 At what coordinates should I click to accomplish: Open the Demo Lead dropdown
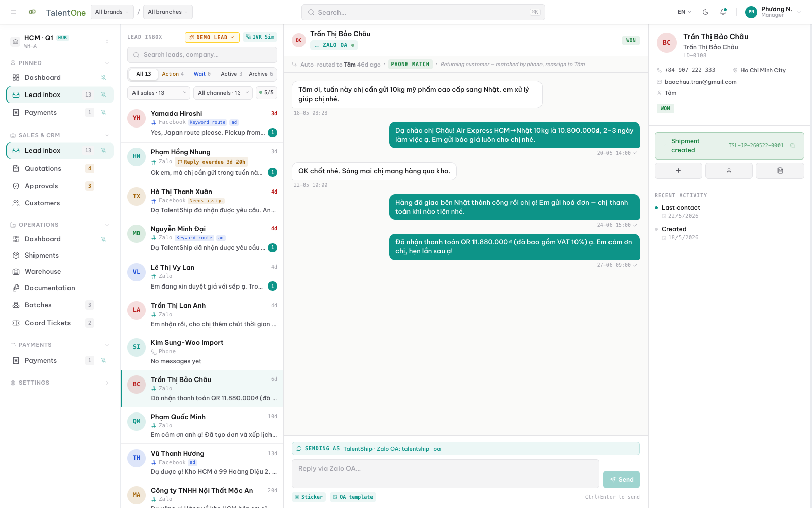pos(212,37)
